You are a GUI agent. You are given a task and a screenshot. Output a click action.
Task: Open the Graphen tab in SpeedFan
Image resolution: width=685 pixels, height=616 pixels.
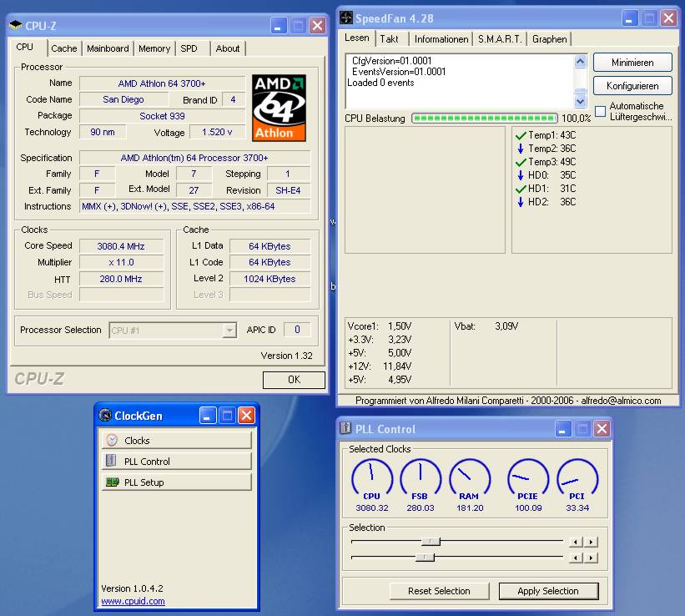click(x=550, y=39)
